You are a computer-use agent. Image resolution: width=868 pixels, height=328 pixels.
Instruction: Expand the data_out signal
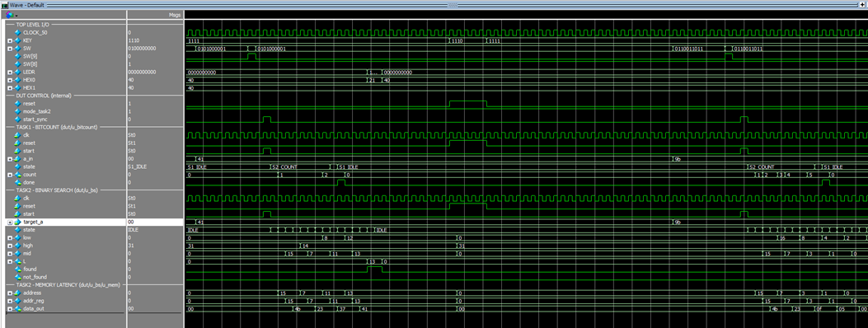(x=9, y=308)
